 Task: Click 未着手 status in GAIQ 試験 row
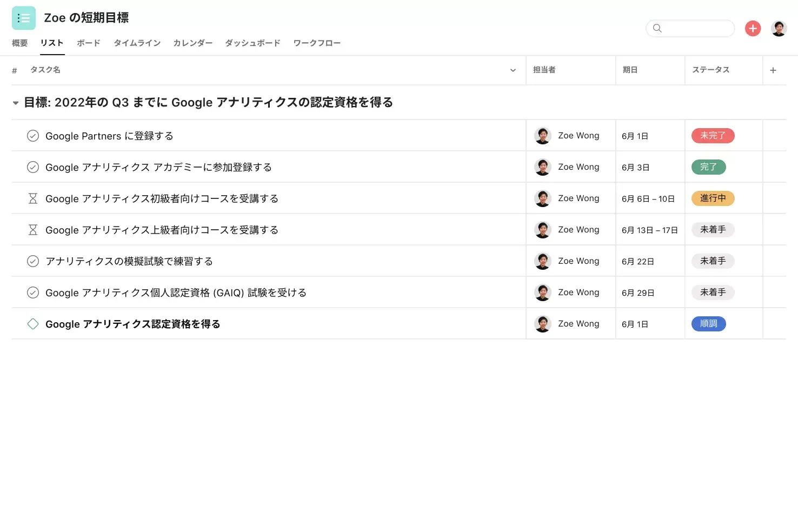713,292
